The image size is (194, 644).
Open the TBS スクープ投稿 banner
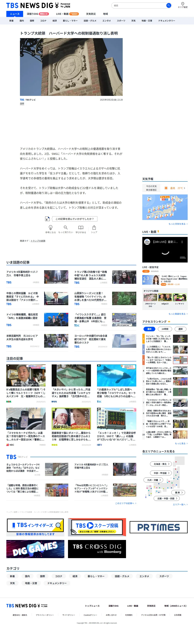[97, 527]
